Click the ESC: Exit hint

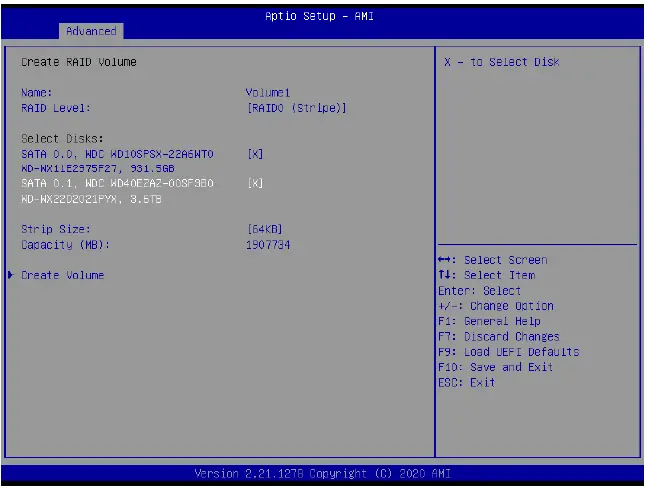467,383
